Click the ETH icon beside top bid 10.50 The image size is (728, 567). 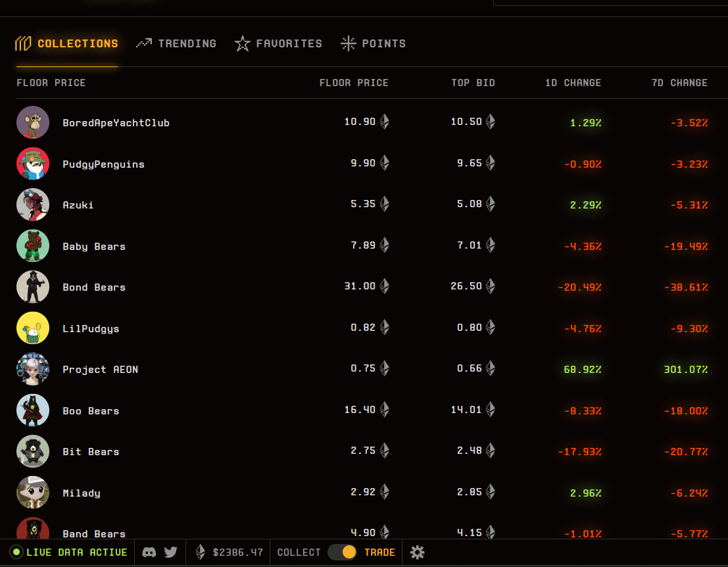491,122
